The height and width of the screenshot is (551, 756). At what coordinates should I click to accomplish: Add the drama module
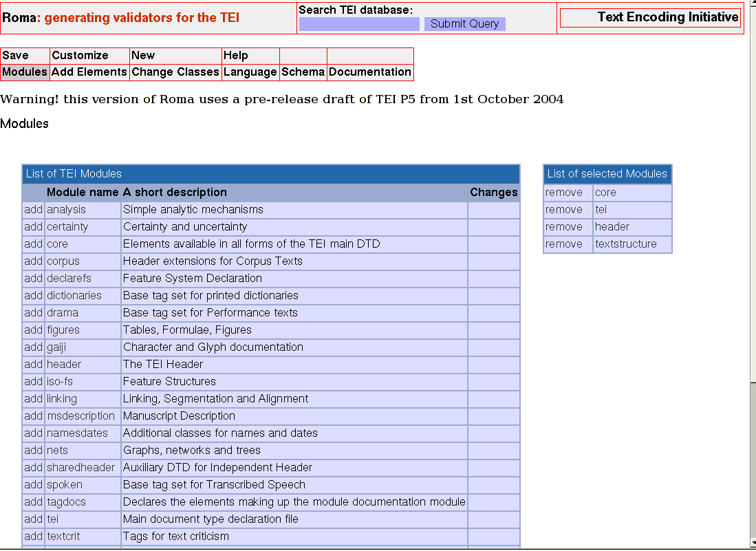point(33,313)
